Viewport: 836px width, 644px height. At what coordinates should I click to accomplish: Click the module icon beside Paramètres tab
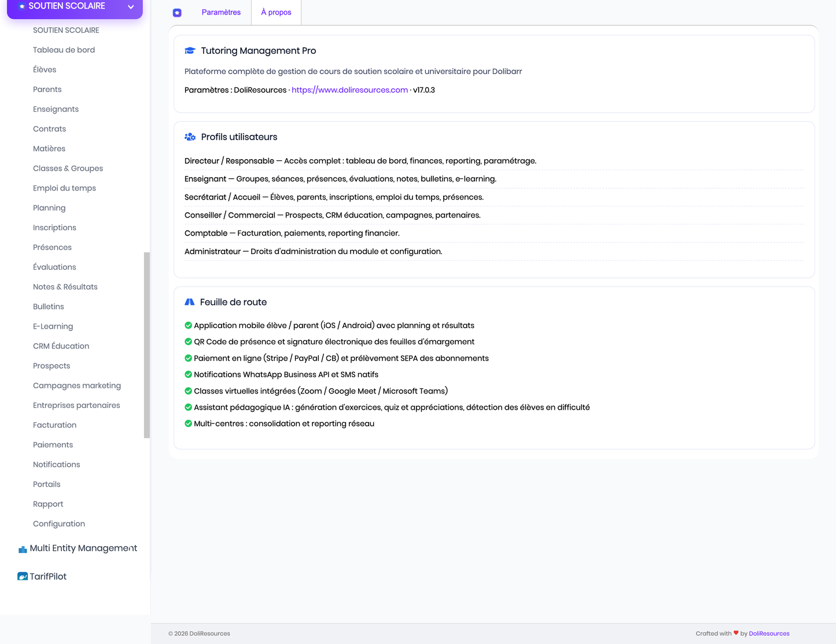coord(177,13)
